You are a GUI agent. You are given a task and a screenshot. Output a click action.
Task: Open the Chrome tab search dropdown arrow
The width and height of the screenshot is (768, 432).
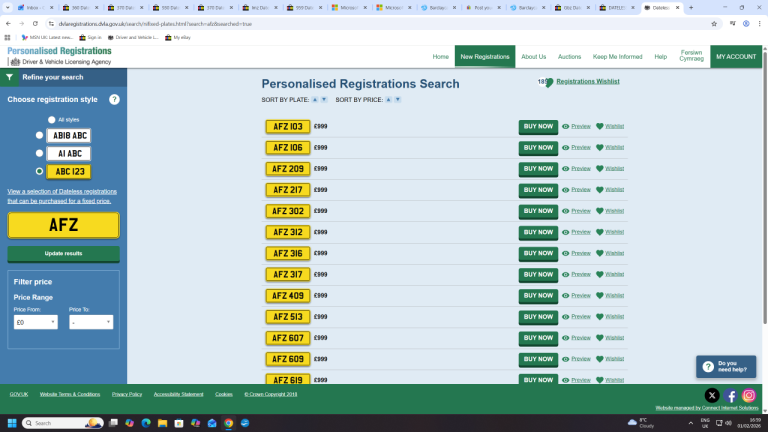pos(7,7)
